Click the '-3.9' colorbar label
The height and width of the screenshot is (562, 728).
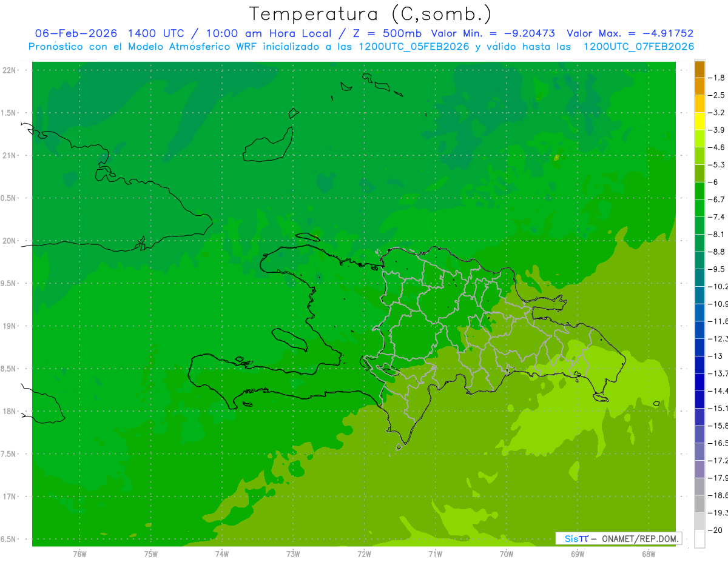coord(716,130)
